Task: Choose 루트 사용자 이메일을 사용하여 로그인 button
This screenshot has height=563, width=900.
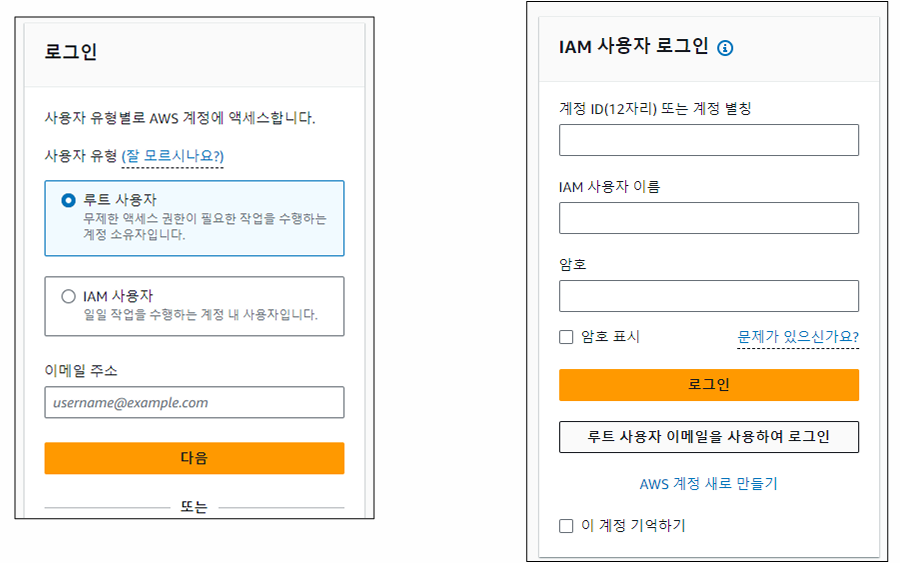Action: point(709,437)
